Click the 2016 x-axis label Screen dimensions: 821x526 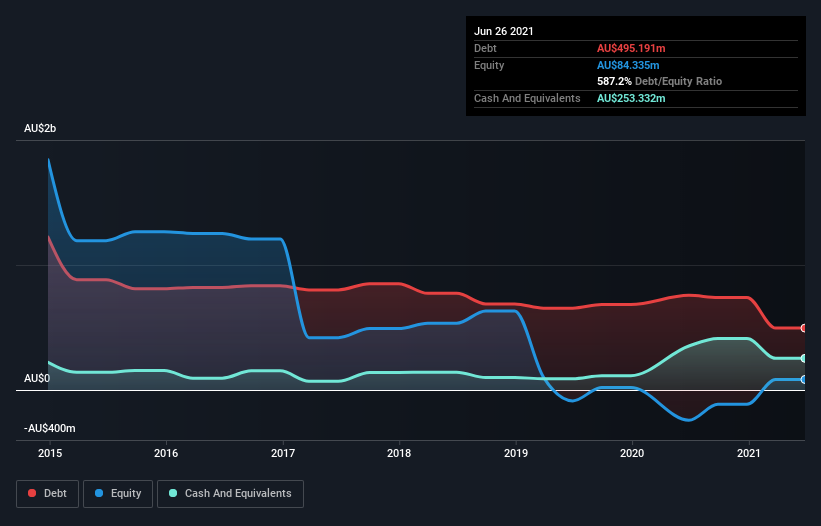click(x=166, y=453)
